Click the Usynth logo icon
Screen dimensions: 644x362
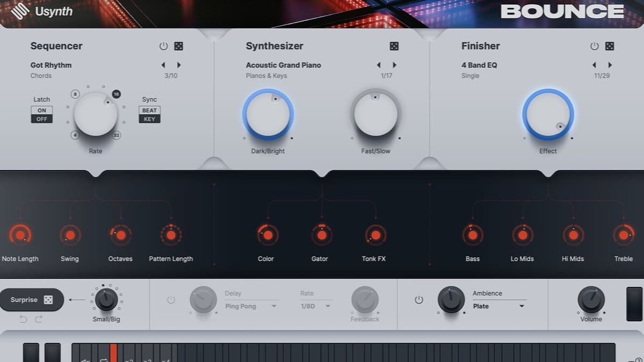[x=20, y=11]
